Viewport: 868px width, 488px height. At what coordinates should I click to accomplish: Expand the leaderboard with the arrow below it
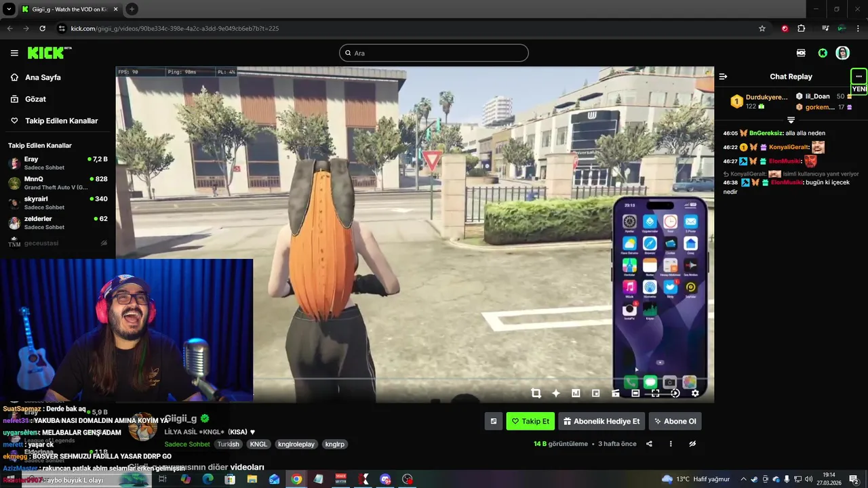coord(791,120)
